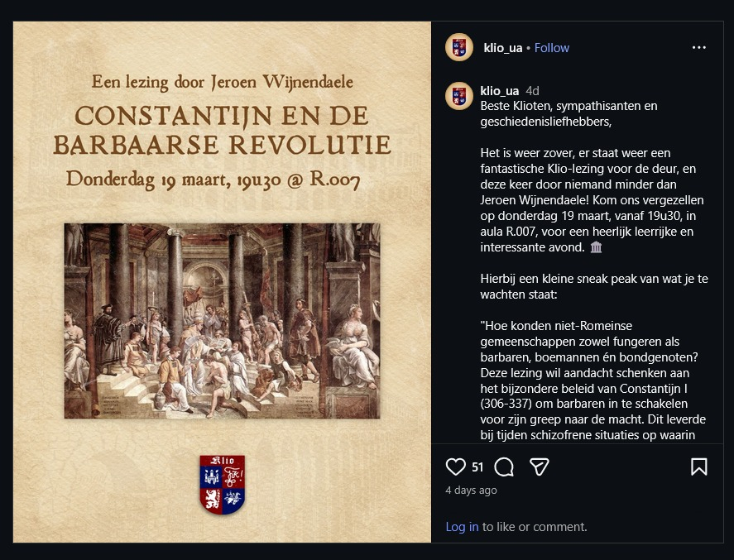
Task: Click the "Donderdag 19 maart" date line on the poster
Action: click(213, 179)
